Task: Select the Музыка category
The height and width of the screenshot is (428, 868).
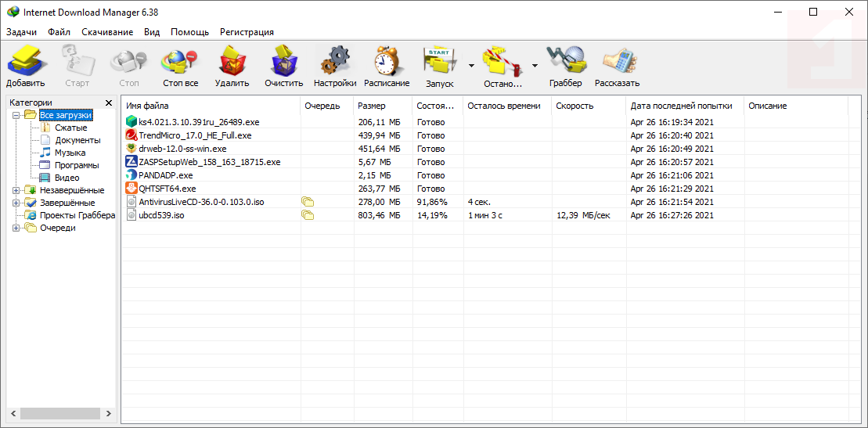Action: coord(70,153)
